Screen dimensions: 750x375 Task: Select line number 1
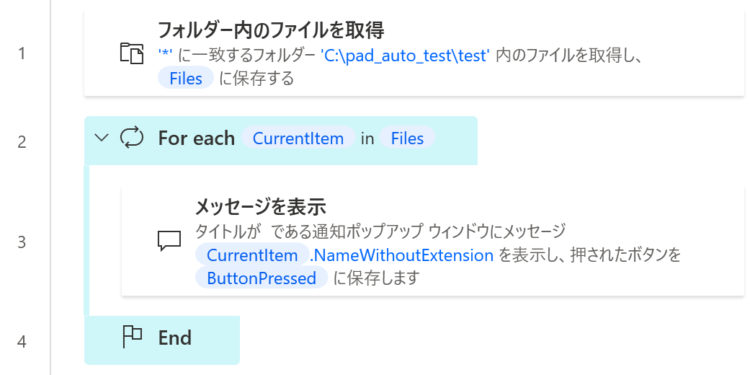tap(22, 54)
